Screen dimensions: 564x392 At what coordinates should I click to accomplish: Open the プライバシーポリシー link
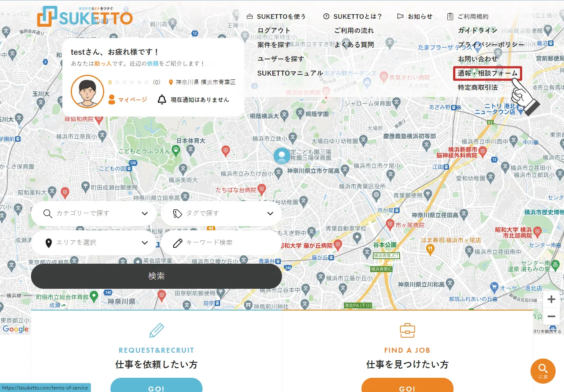[x=491, y=45]
